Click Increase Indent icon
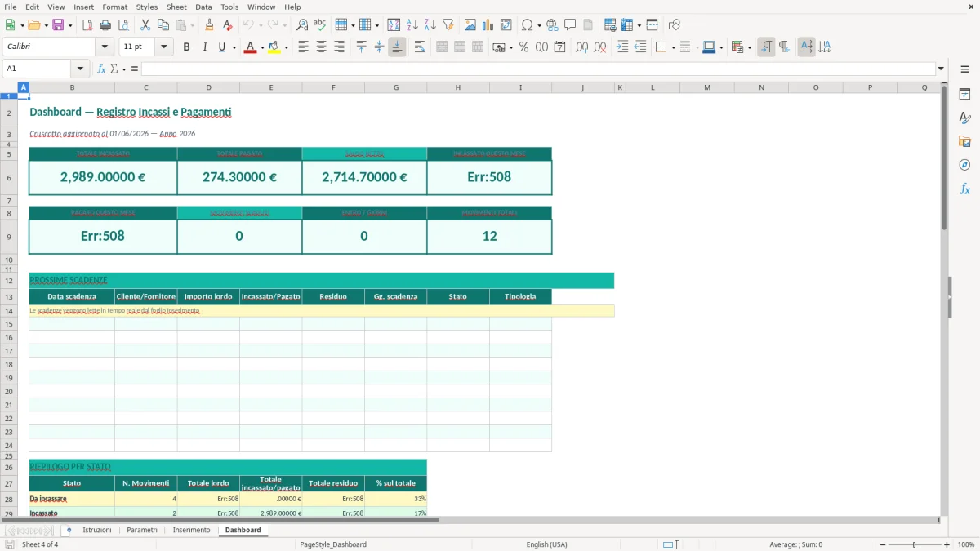 622,47
